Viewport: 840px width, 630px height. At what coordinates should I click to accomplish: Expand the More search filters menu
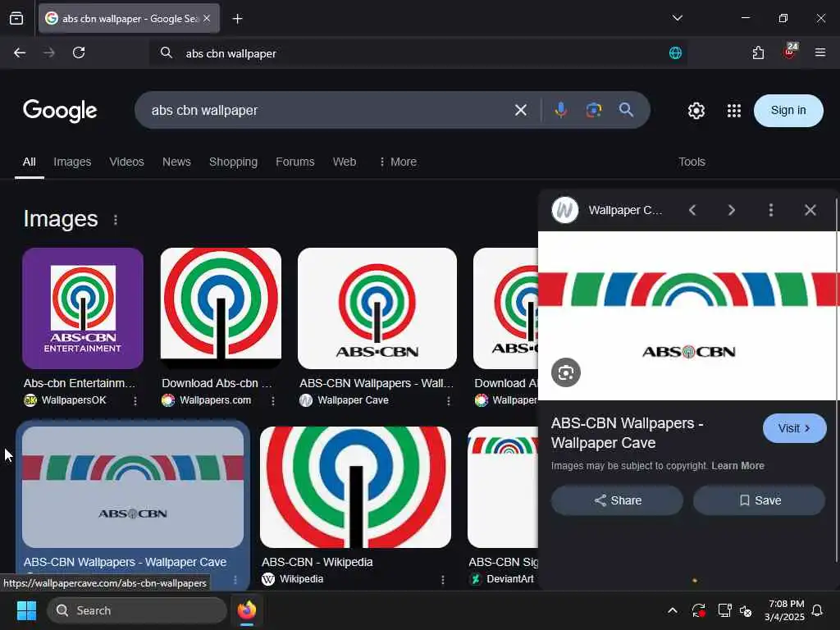(x=398, y=162)
